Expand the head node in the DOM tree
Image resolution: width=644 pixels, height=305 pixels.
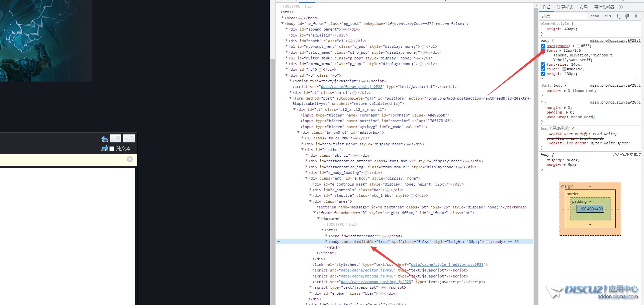tap(282, 18)
